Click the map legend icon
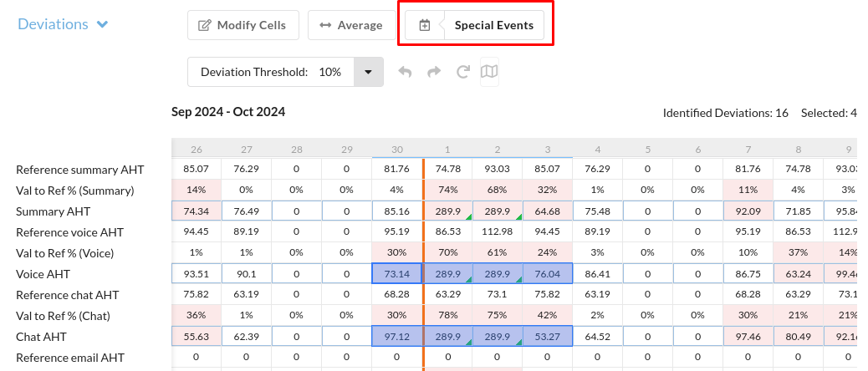 click(489, 72)
